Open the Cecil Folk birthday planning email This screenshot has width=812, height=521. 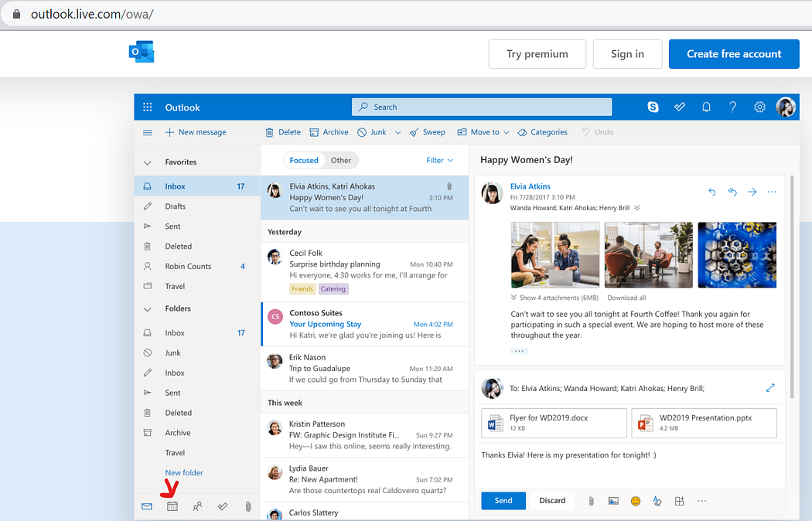click(x=364, y=271)
